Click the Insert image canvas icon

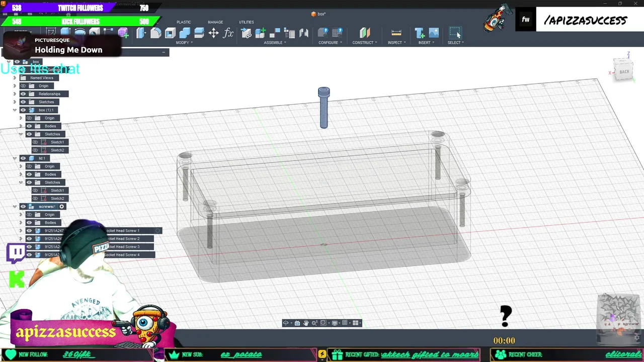coord(434,33)
